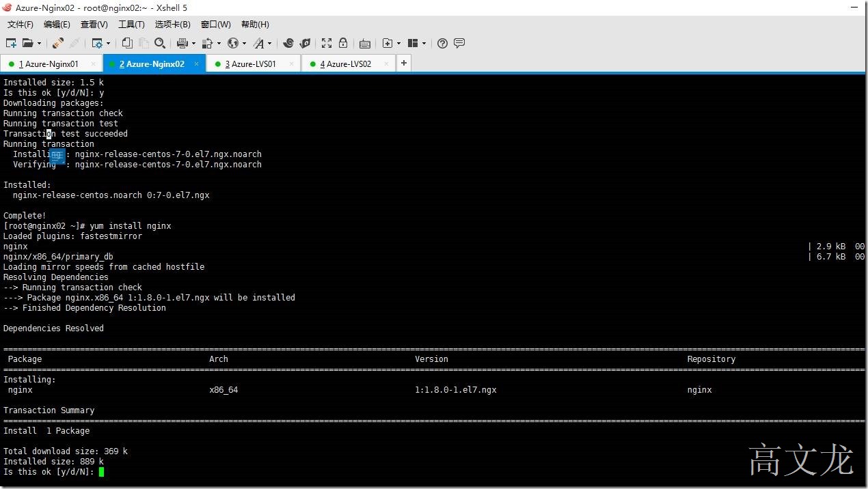The image size is (868, 489).
Task: Click the grayed Reconnect icon
Action: pos(73,43)
